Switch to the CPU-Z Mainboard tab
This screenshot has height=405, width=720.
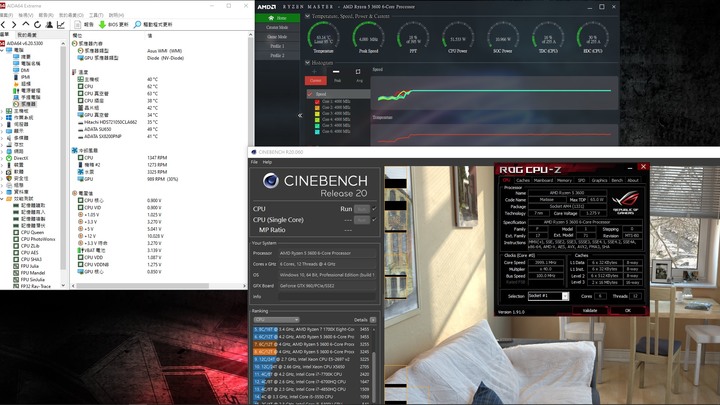(x=543, y=180)
